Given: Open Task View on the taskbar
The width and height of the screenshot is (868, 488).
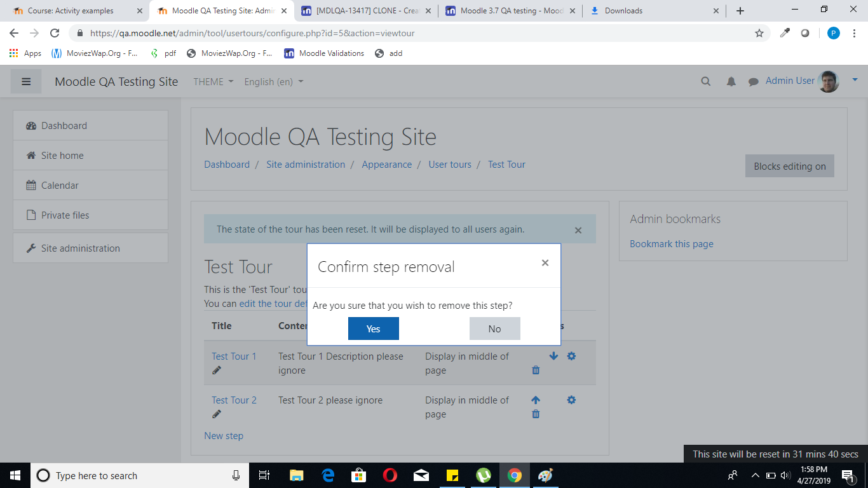Looking at the screenshot, I should [265, 475].
